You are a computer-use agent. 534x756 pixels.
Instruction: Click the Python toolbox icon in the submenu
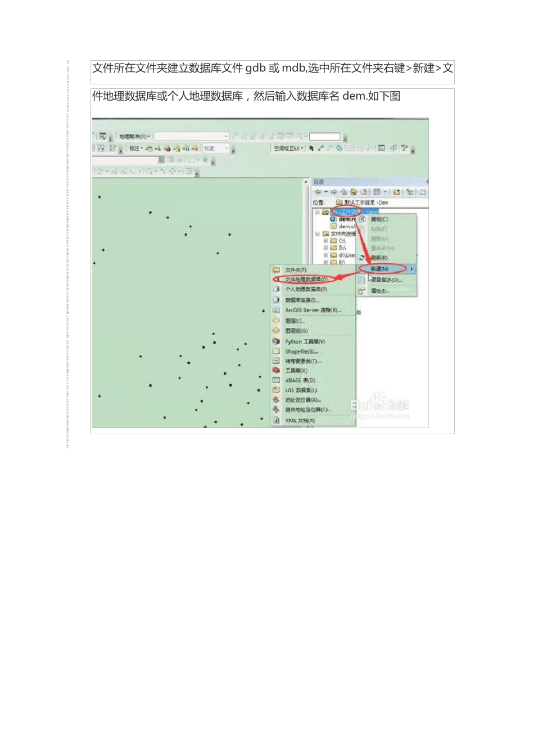coord(276,341)
